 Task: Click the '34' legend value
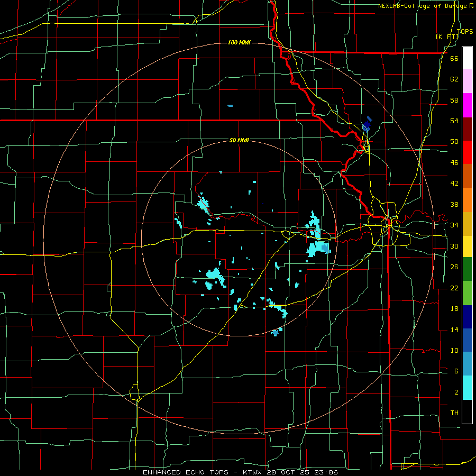454,225
